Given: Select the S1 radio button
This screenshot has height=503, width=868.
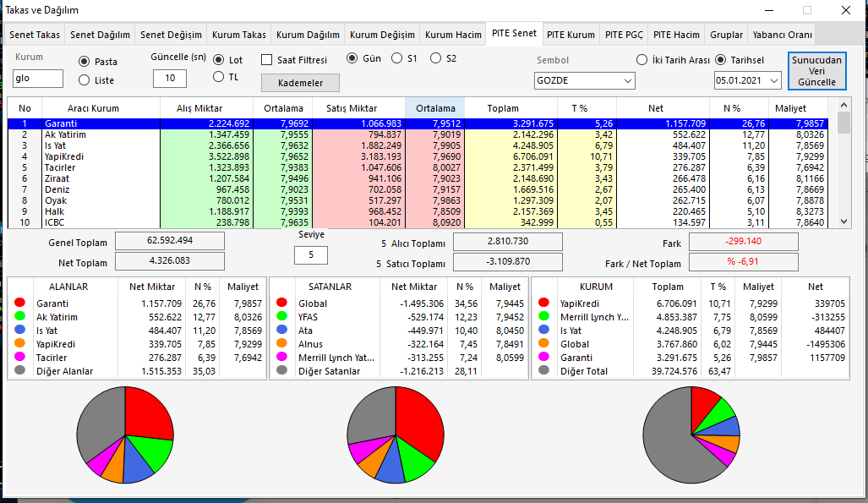Looking at the screenshot, I should tap(397, 58).
